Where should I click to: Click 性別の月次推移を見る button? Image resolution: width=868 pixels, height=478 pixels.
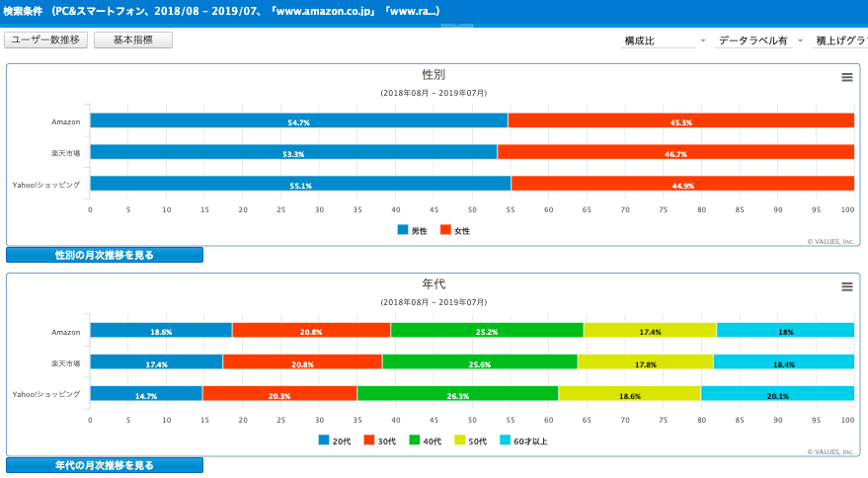tap(105, 255)
